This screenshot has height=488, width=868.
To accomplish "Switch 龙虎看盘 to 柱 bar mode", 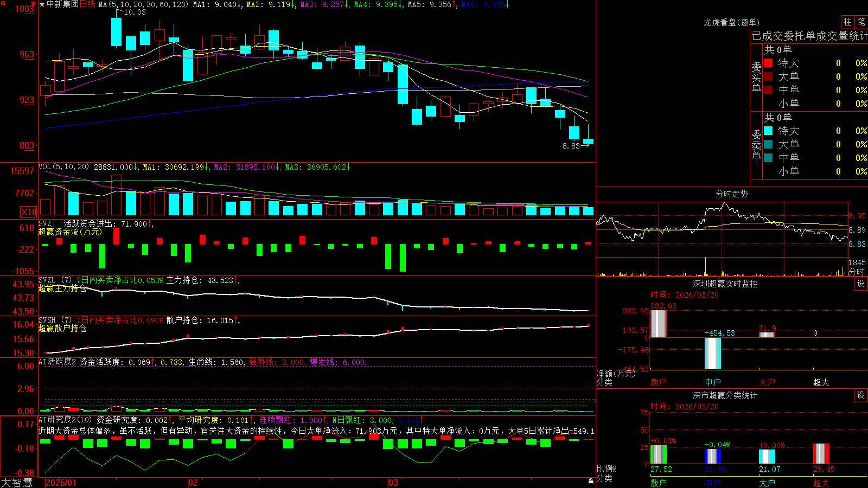I will (x=847, y=22).
